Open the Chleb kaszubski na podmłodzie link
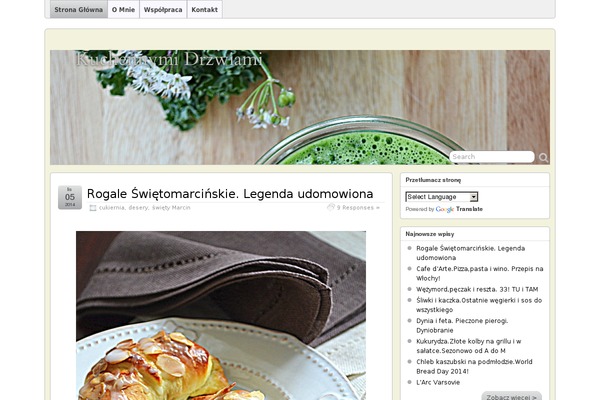 [x=474, y=366]
